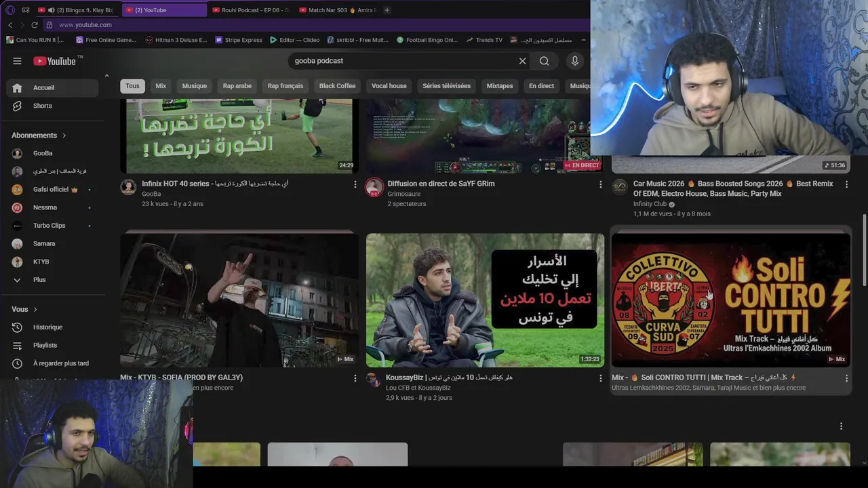868x488 pixels.
Task: Reload the page with refresh icon
Action: pyautogui.click(x=35, y=25)
